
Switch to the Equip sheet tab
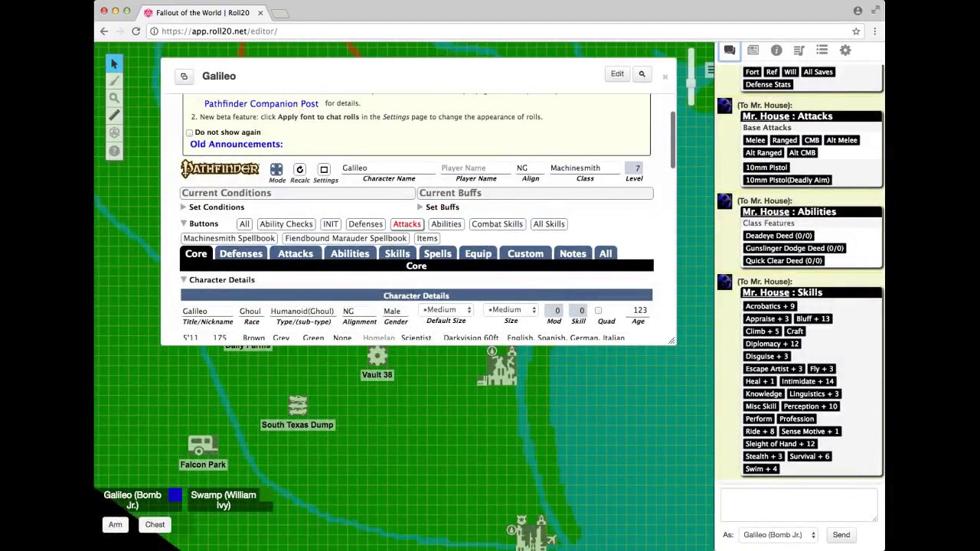(x=479, y=253)
